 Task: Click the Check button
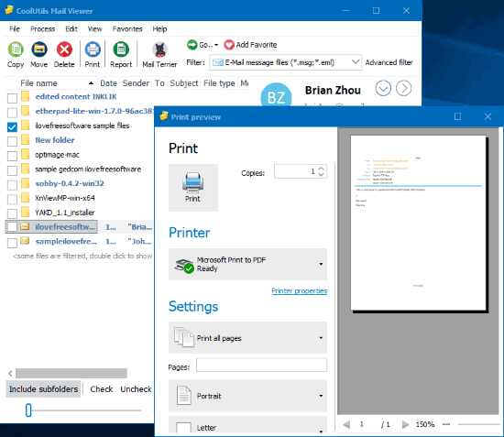click(x=101, y=388)
